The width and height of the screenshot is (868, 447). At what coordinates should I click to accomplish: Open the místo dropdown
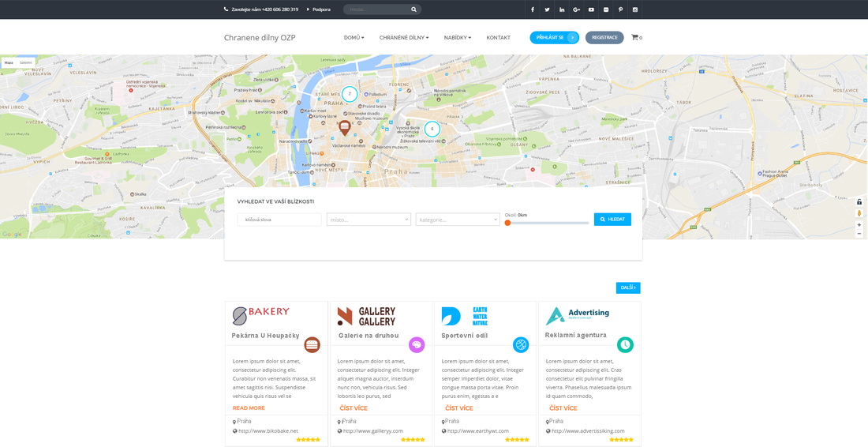(x=369, y=220)
